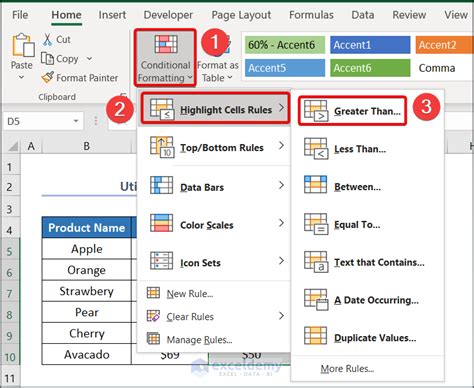The image size is (474, 388).
Task: Click the Copy icon
Action: tap(47, 58)
